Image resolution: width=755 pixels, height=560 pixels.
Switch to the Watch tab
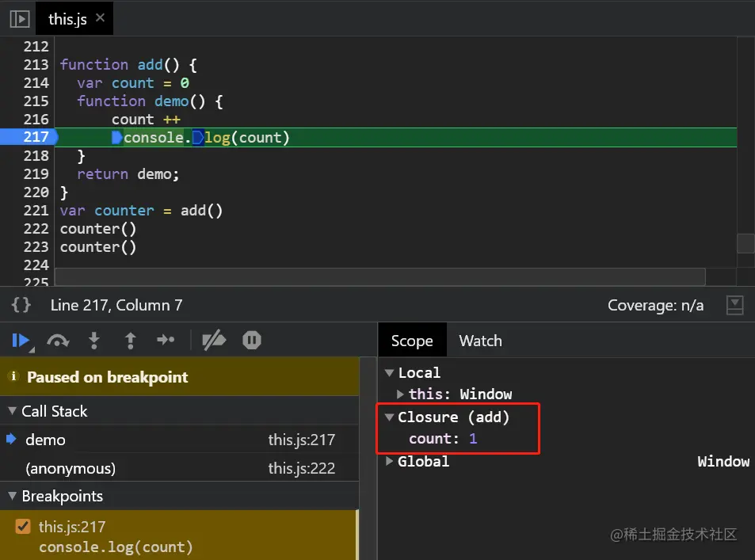pyautogui.click(x=480, y=341)
